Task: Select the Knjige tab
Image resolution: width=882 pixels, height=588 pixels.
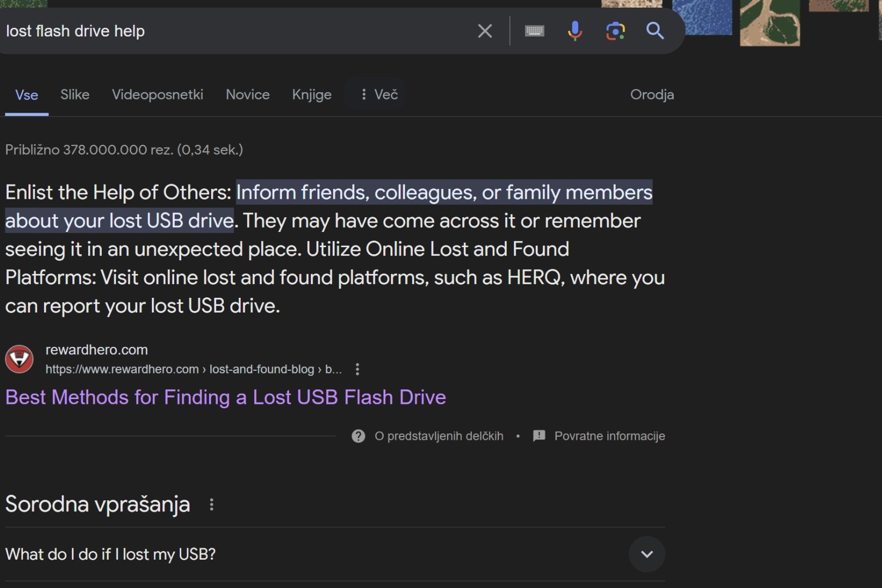Action: click(x=311, y=95)
